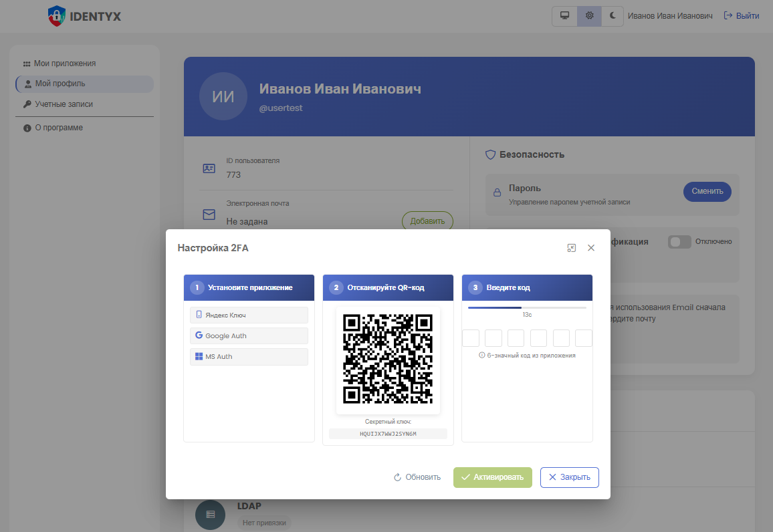Choose Яндекс Ключ authenticator app

(249, 315)
